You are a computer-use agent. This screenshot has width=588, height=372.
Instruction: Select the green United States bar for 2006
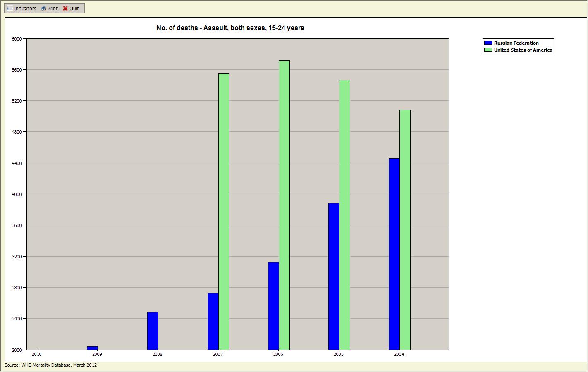284,205
